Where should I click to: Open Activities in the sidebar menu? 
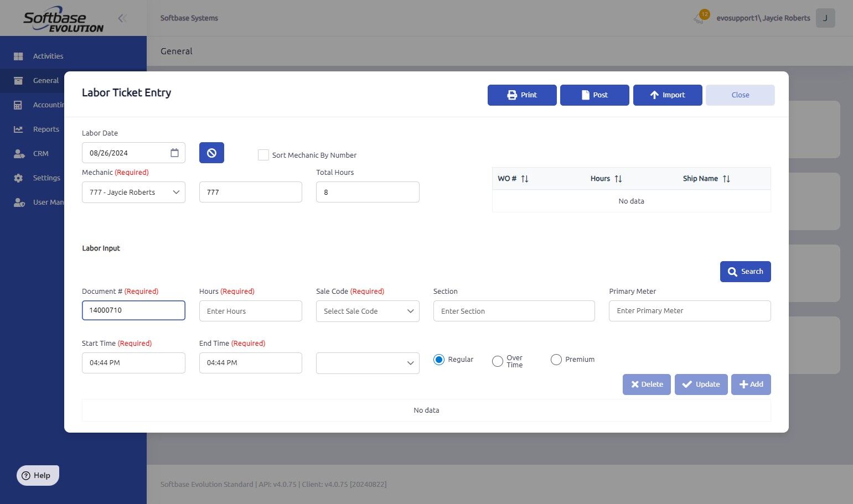click(x=48, y=56)
